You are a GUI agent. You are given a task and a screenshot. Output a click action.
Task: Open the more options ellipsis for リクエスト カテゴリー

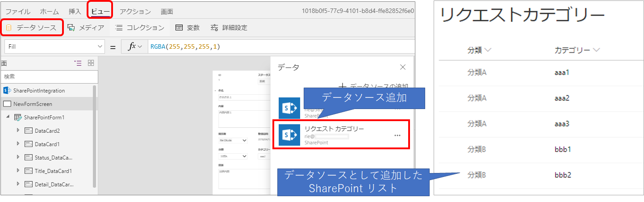point(397,135)
